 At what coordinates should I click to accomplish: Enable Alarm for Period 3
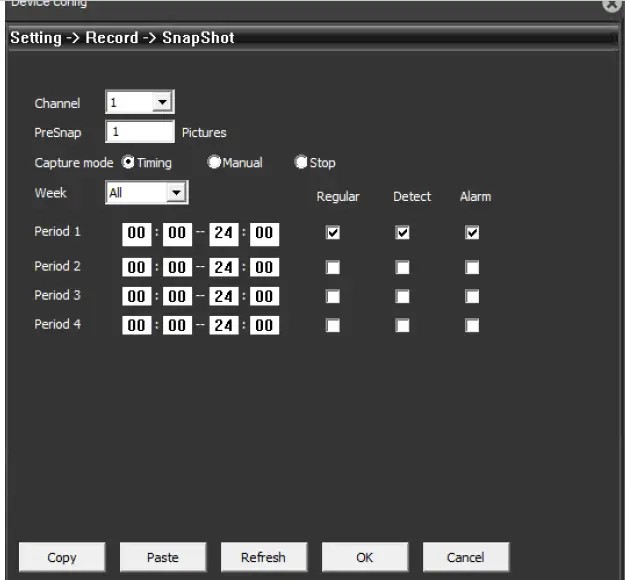click(x=472, y=296)
